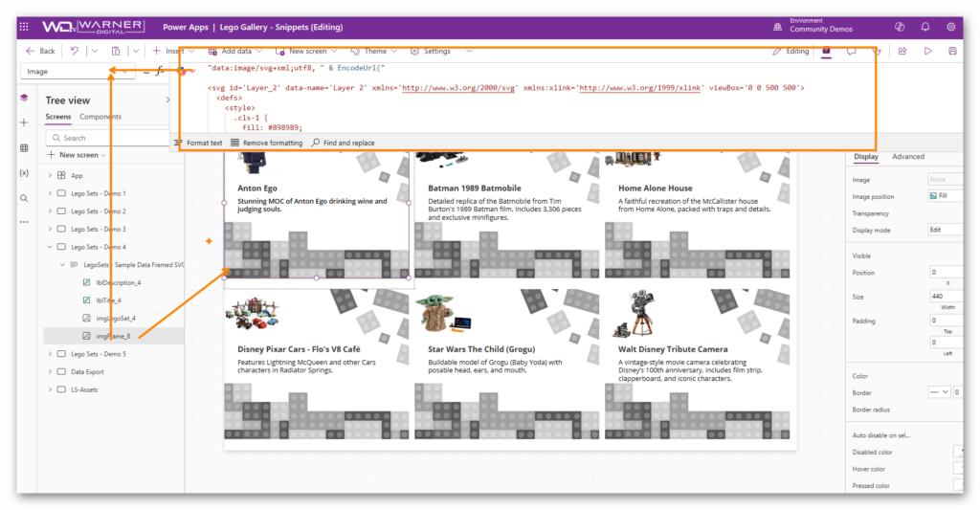
Task: Expand Lego Sets - Demo 3 node
Action: pos(50,230)
